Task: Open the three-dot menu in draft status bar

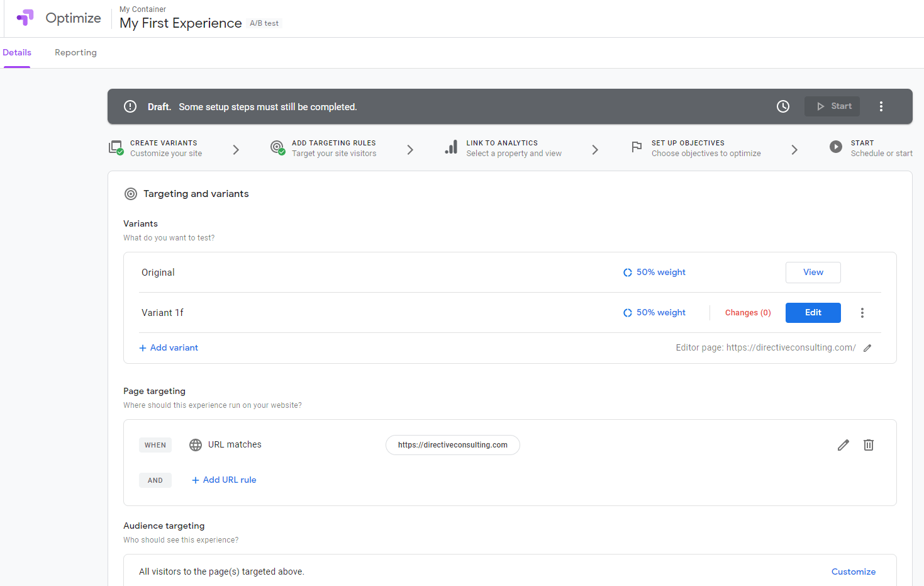Action: tap(881, 106)
